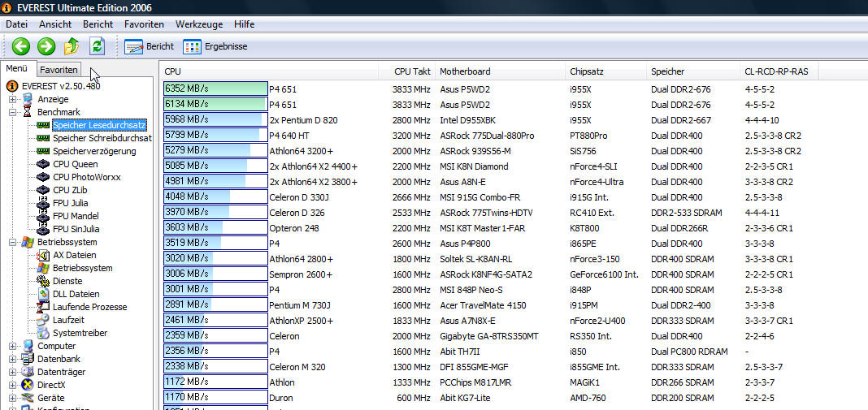Select the 1170 MB/s Duron result bar
This screenshot has width=868, height=410.
pyautogui.click(x=215, y=397)
